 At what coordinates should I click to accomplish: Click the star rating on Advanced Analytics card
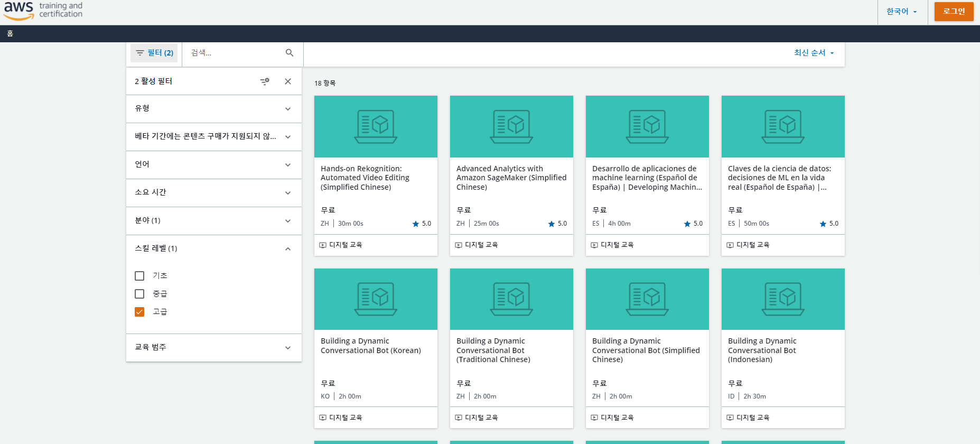pos(557,224)
